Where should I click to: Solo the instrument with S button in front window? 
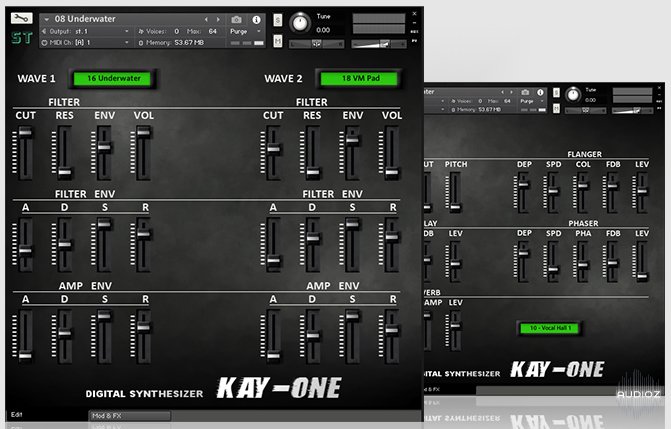pyautogui.click(x=278, y=20)
